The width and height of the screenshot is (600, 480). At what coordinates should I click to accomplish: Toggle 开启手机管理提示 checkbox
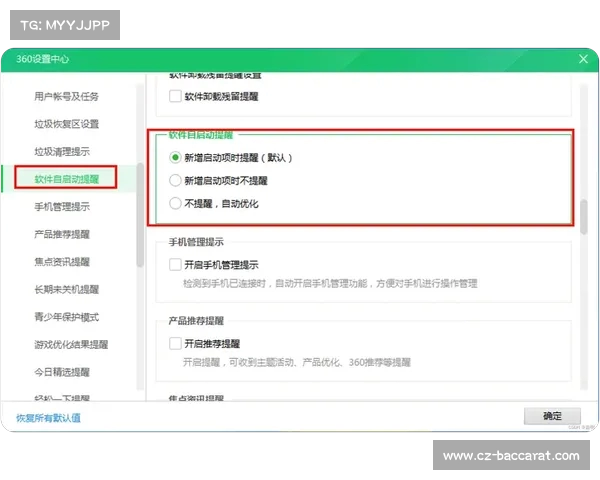(175, 264)
